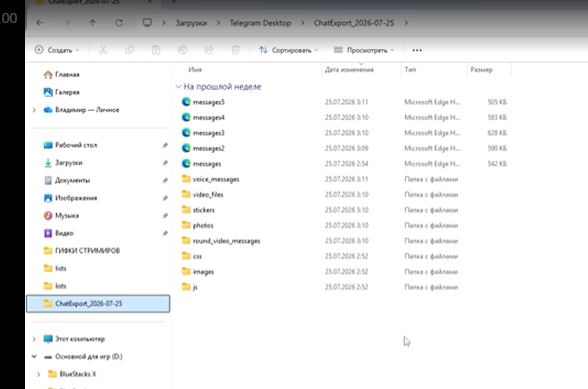Expand chevron after ChatExport_2026-07-25 breadcrumb
The width and height of the screenshot is (588, 389).
pyautogui.click(x=406, y=23)
